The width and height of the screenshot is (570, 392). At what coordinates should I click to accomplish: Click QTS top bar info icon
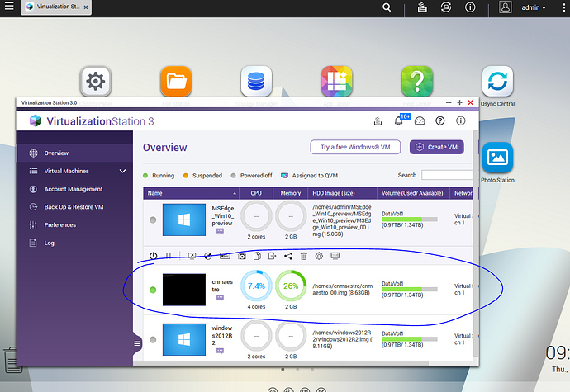(470, 7)
